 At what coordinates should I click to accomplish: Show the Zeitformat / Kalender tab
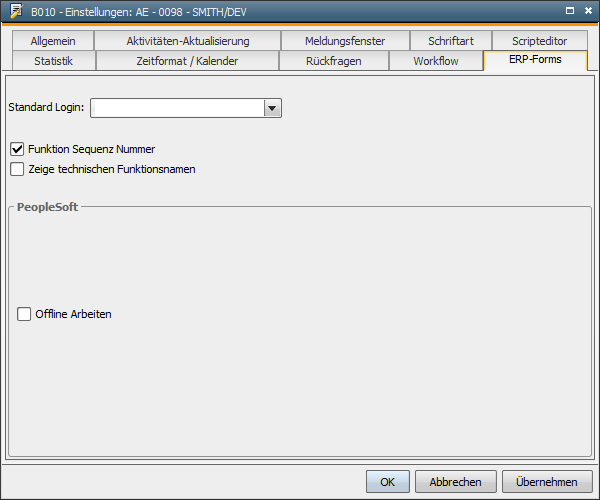click(x=187, y=61)
